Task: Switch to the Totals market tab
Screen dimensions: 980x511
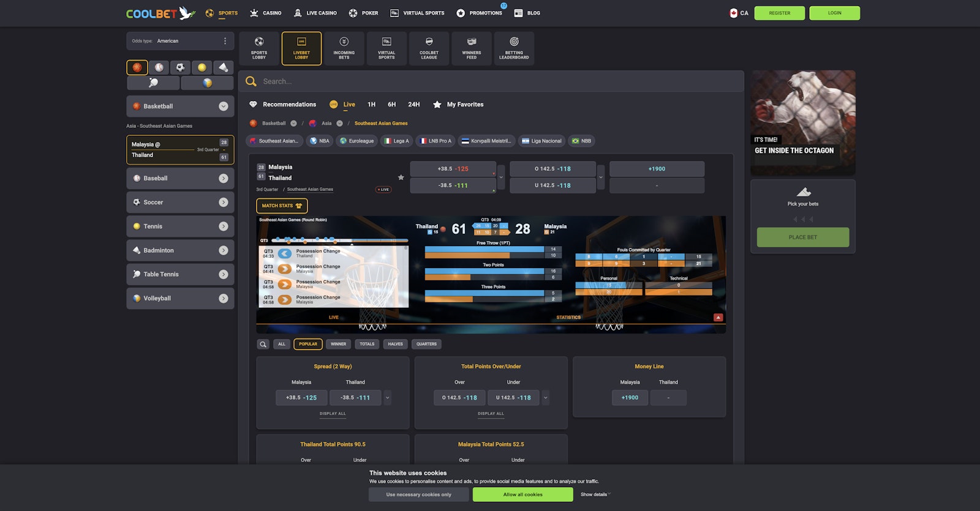Action: point(367,344)
